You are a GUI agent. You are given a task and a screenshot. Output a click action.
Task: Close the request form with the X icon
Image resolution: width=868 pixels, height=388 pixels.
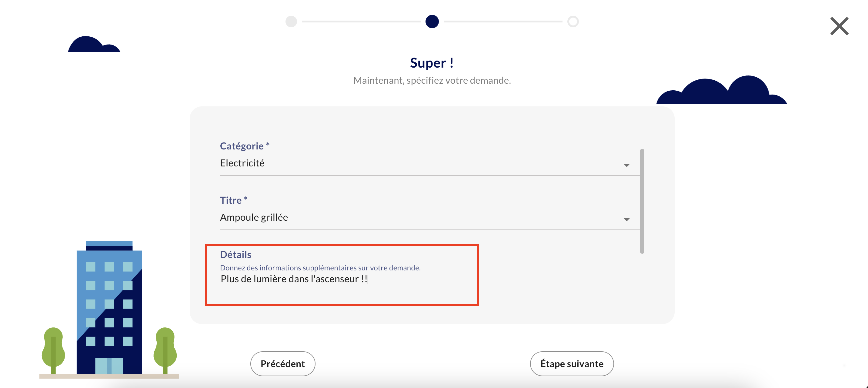[839, 26]
